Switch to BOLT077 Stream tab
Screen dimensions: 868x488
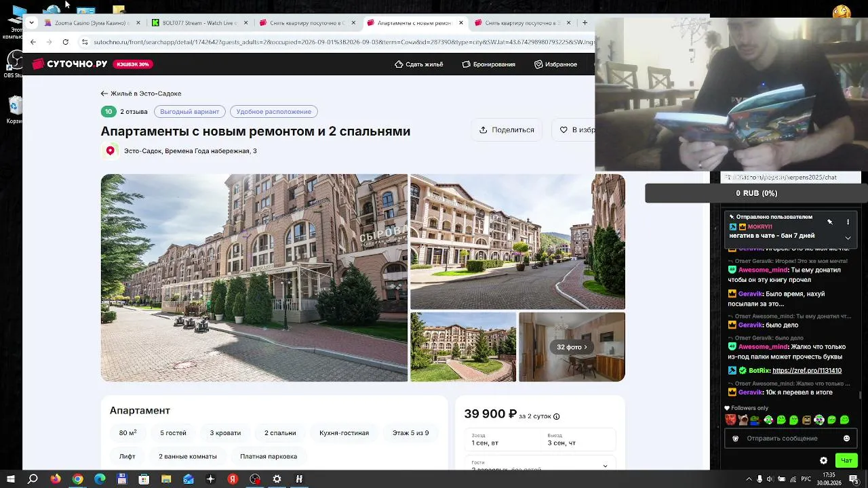coord(199,23)
